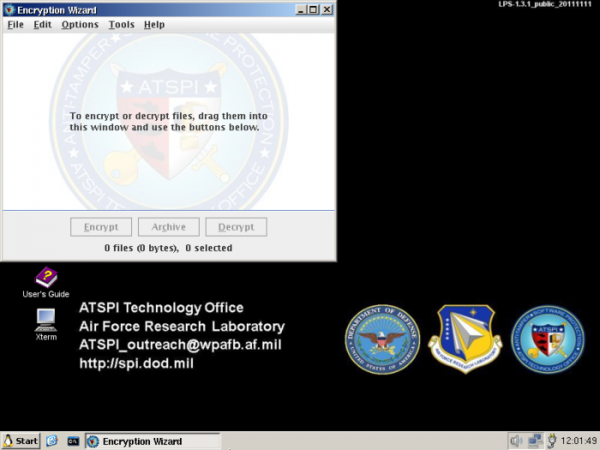Viewport: 600px width, 450px height.
Task: Expand the Tools menu
Action: (x=121, y=24)
